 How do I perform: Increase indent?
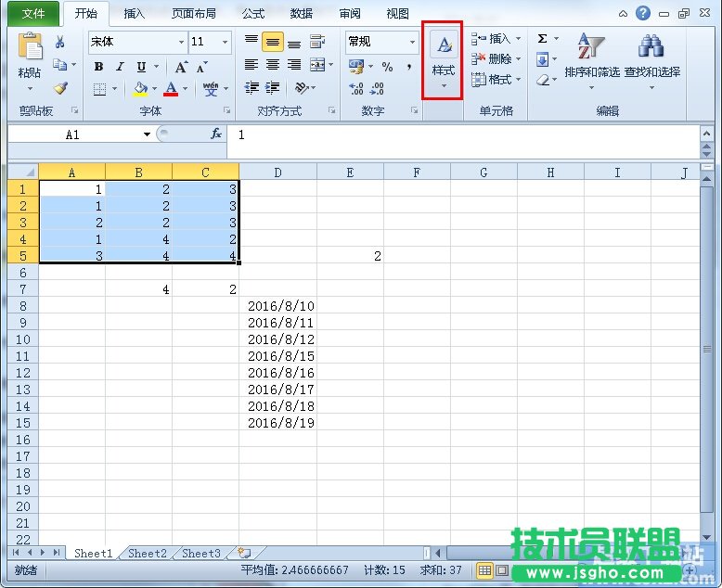273,87
